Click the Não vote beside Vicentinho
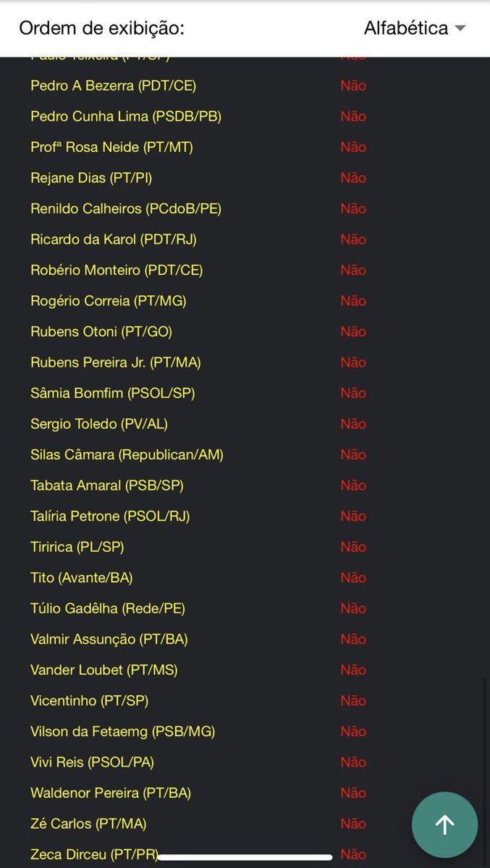 (x=353, y=701)
